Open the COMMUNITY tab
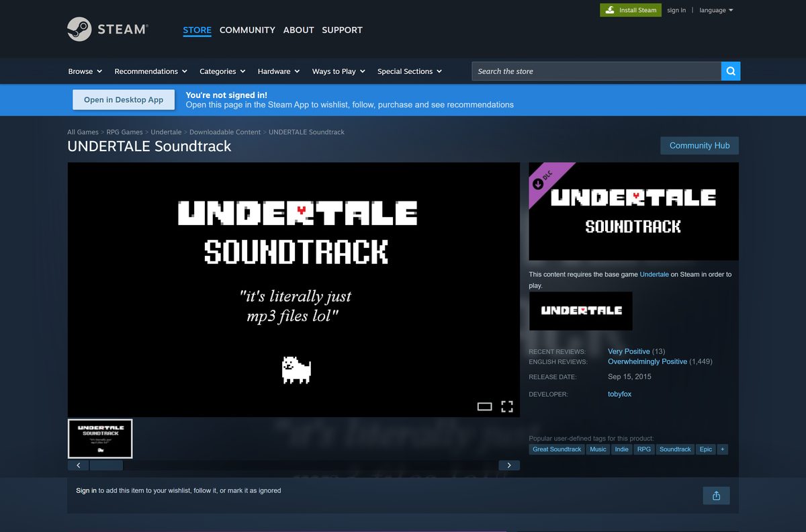Viewport: 806px width, 532px height. click(247, 30)
